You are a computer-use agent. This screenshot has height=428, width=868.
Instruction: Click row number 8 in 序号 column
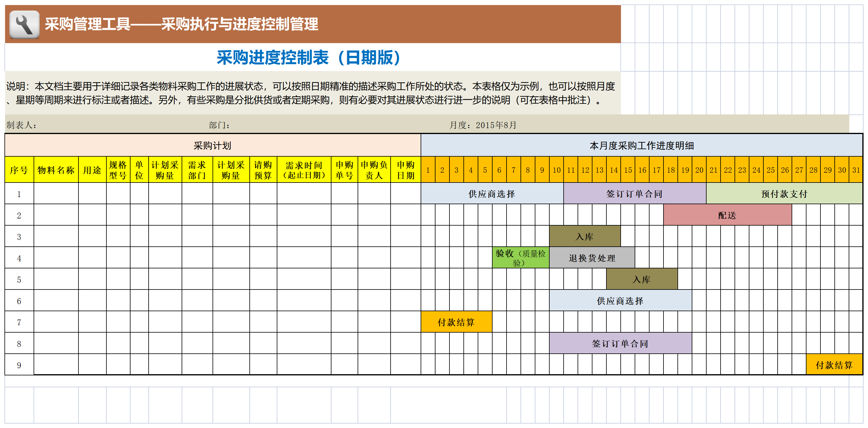click(19, 343)
